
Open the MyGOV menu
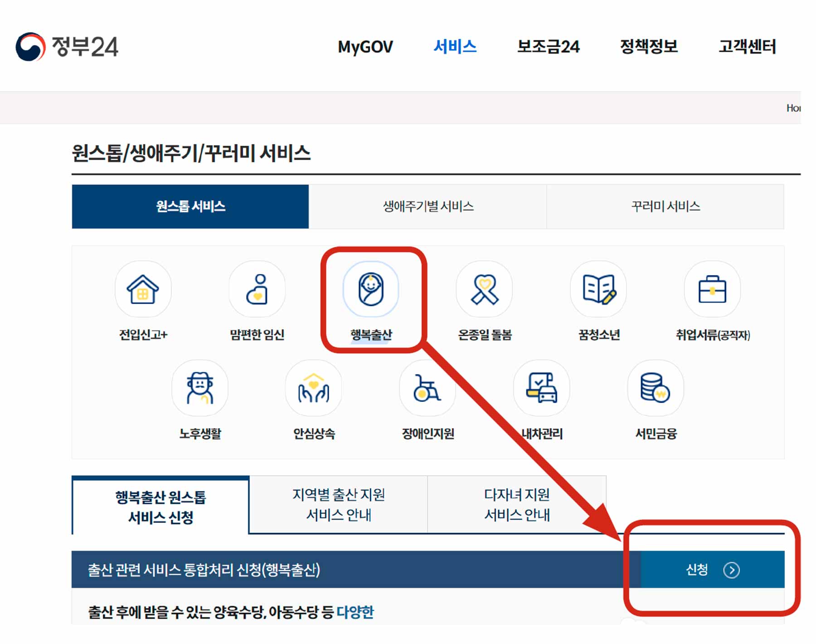pos(365,47)
